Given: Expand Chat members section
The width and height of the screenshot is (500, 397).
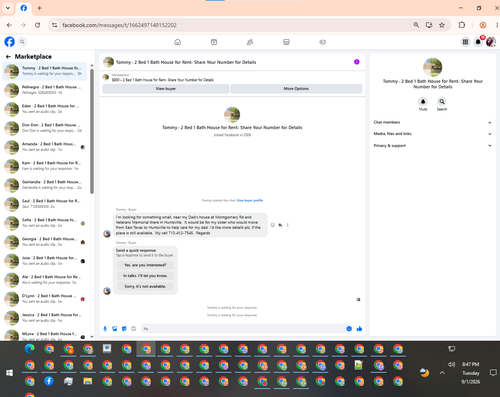Looking at the screenshot, I should click(432, 122).
